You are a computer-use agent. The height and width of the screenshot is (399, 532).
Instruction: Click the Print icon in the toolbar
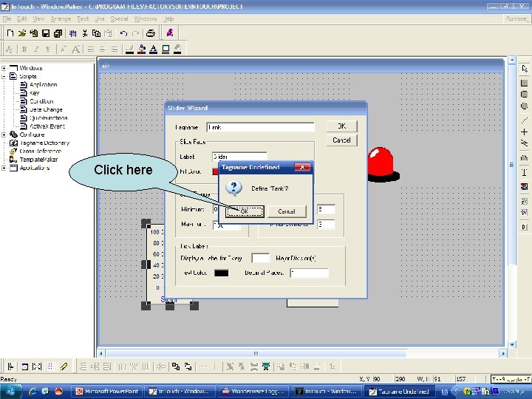(151, 33)
